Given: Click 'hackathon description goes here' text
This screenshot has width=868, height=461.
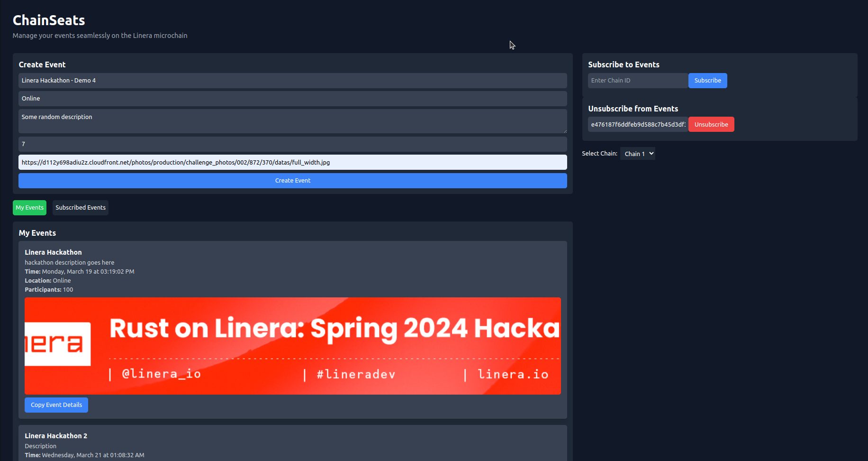Looking at the screenshot, I should click(x=70, y=263).
